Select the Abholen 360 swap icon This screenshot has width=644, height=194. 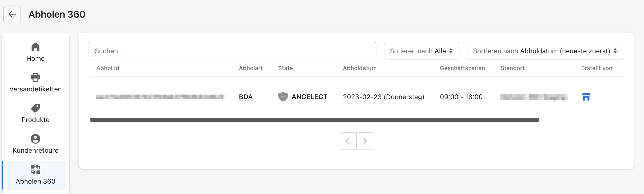35,169
